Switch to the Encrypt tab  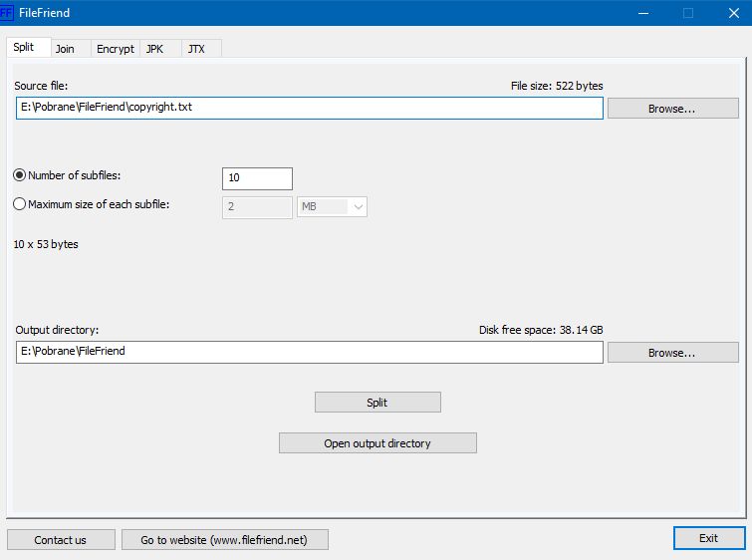pyautogui.click(x=116, y=49)
